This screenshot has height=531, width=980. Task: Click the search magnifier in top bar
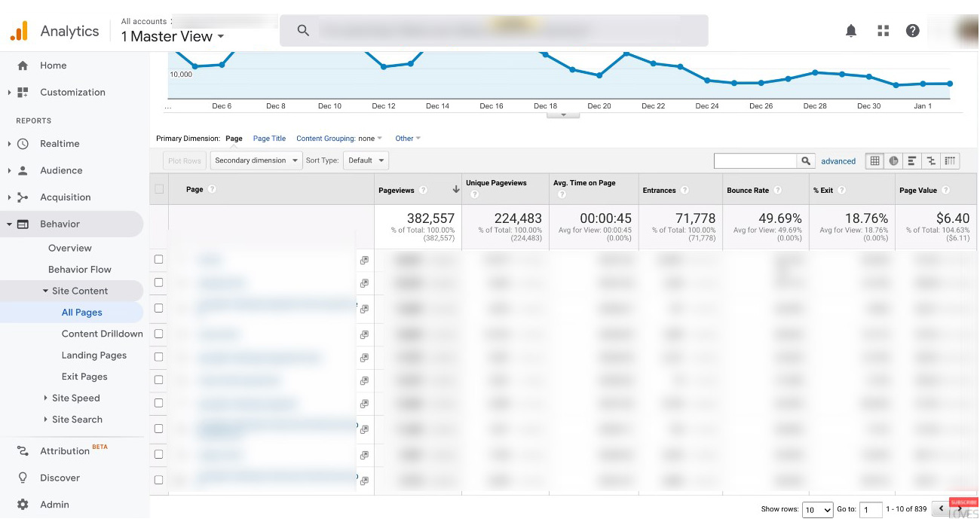pos(303,31)
